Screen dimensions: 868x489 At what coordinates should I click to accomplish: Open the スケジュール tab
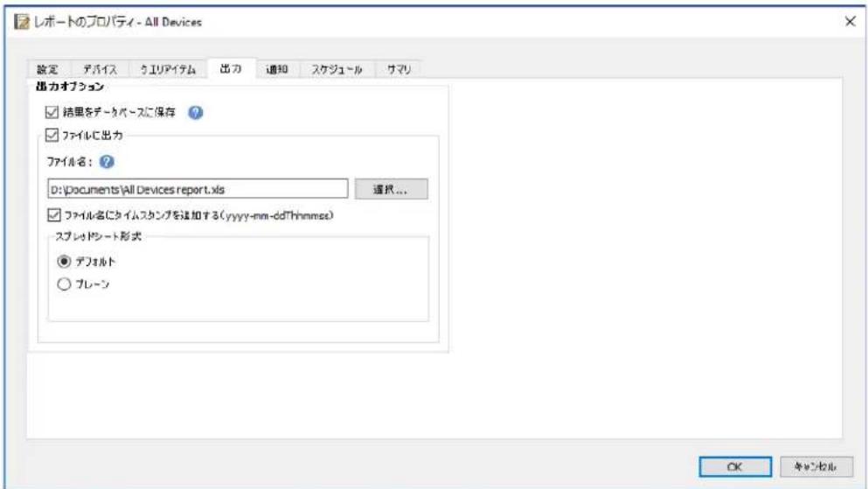[x=337, y=69]
